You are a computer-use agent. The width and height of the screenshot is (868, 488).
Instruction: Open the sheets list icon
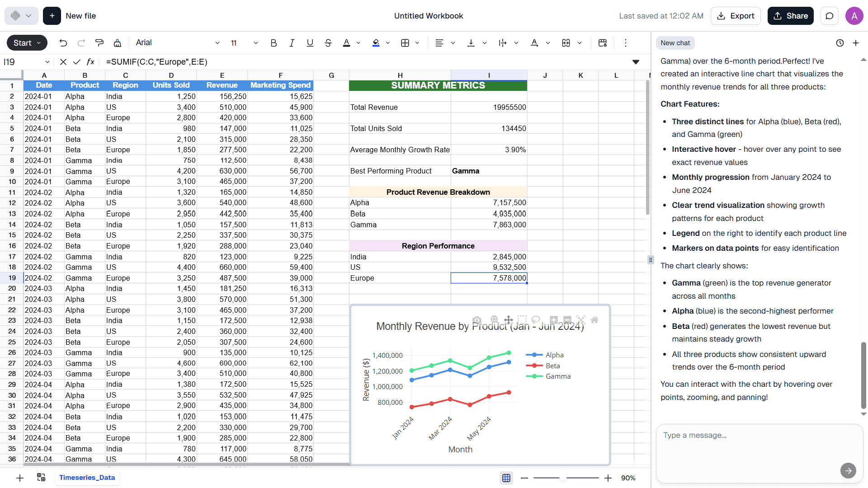click(41, 478)
